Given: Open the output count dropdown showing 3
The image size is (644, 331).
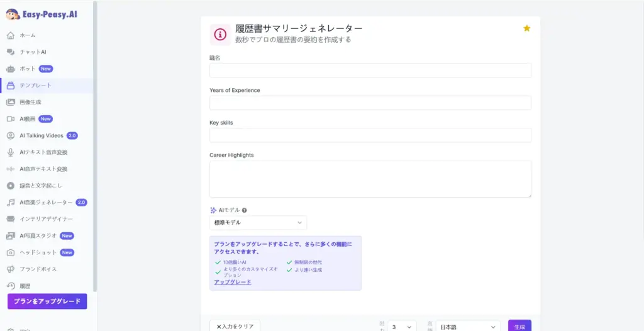Looking at the screenshot, I should click(401, 327).
